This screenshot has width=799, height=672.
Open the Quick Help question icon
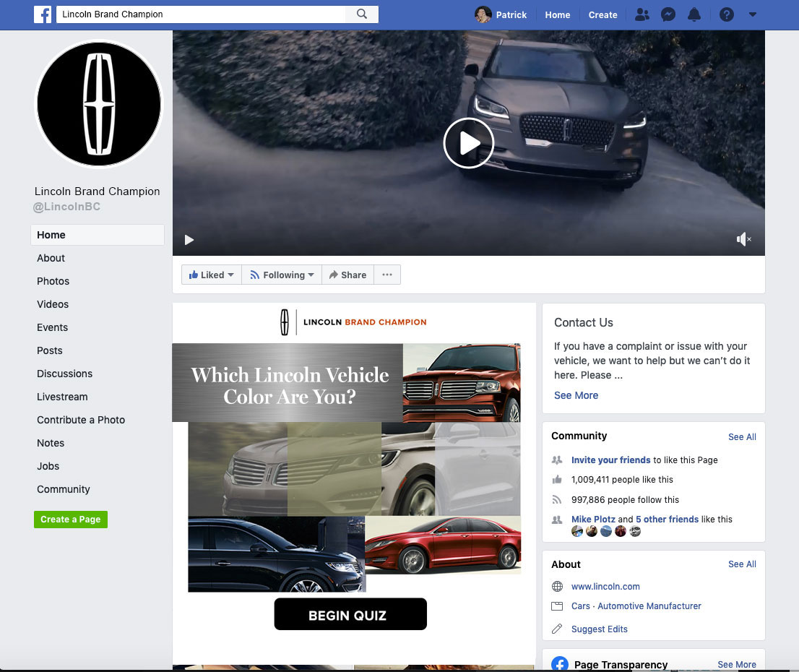tap(727, 14)
